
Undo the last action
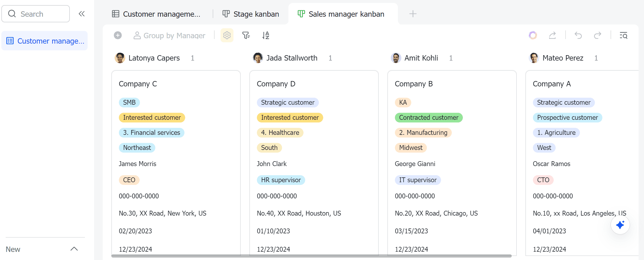[578, 35]
